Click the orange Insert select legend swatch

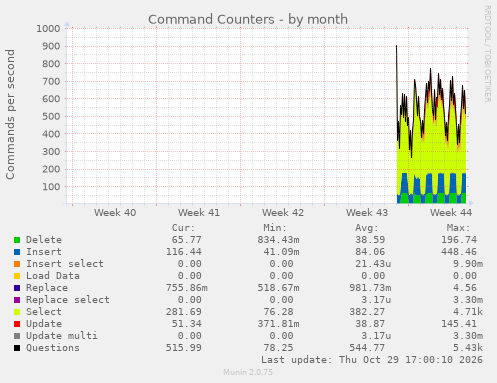tap(17, 264)
